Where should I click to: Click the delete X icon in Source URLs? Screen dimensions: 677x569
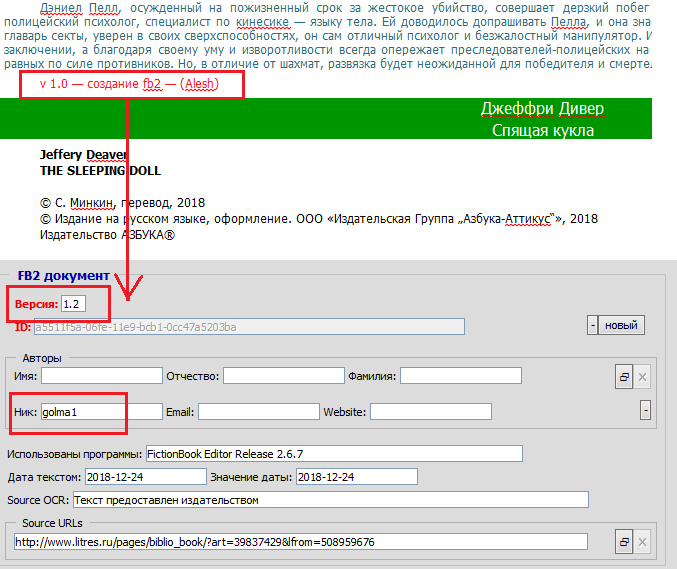pyautogui.click(x=643, y=541)
